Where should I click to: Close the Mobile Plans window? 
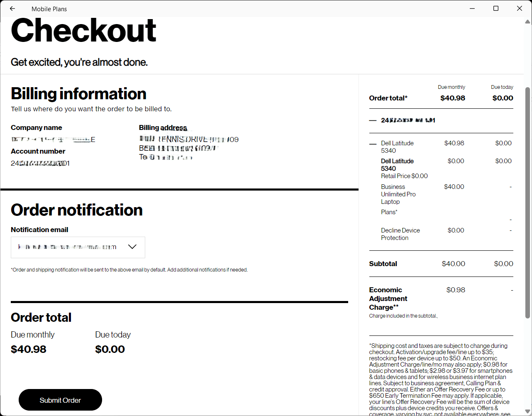point(519,9)
